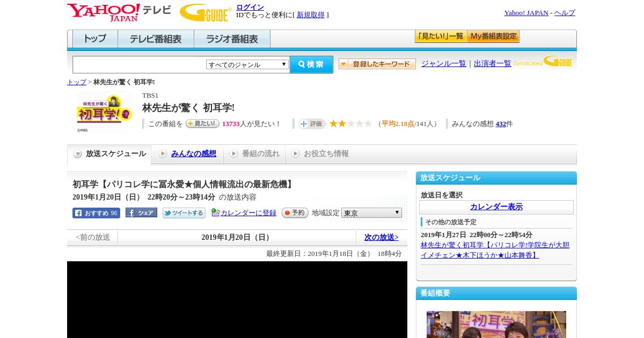Open the 新規取得 registration link

pyautogui.click(x=311, y=15)
